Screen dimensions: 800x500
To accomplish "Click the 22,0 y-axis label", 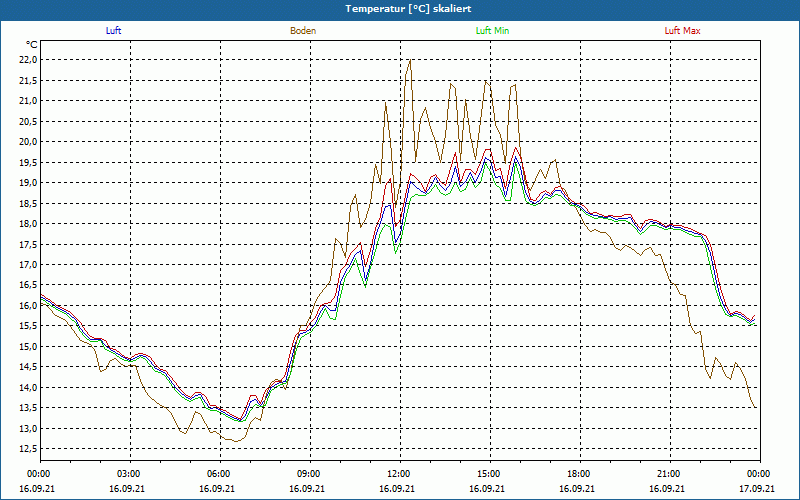I will (x=30, y=60).
